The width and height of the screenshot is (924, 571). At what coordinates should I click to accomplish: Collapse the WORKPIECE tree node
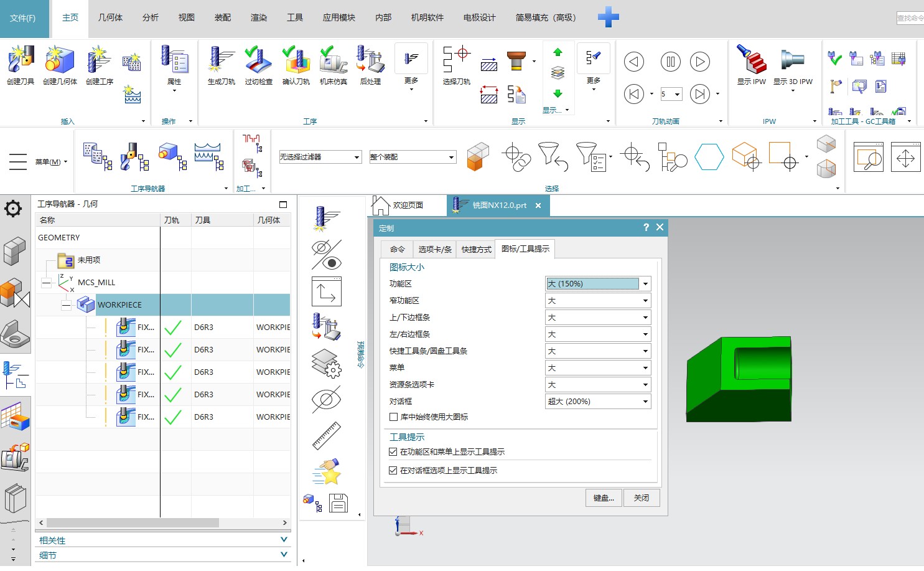point(66,305)
